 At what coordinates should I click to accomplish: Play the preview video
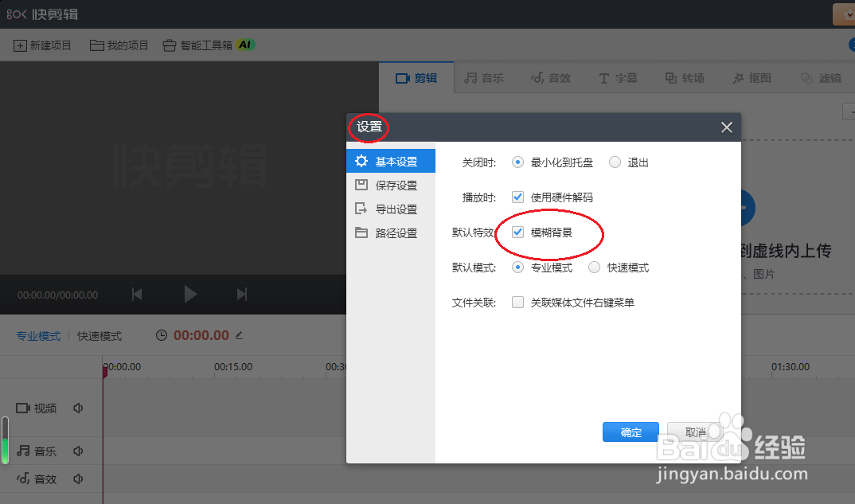[x=189, y=295]
